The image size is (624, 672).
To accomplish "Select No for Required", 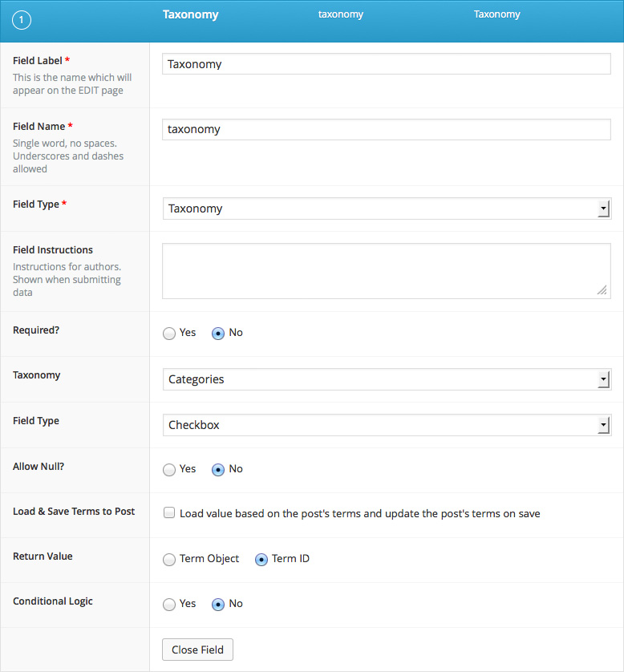I will coord(218,333).
